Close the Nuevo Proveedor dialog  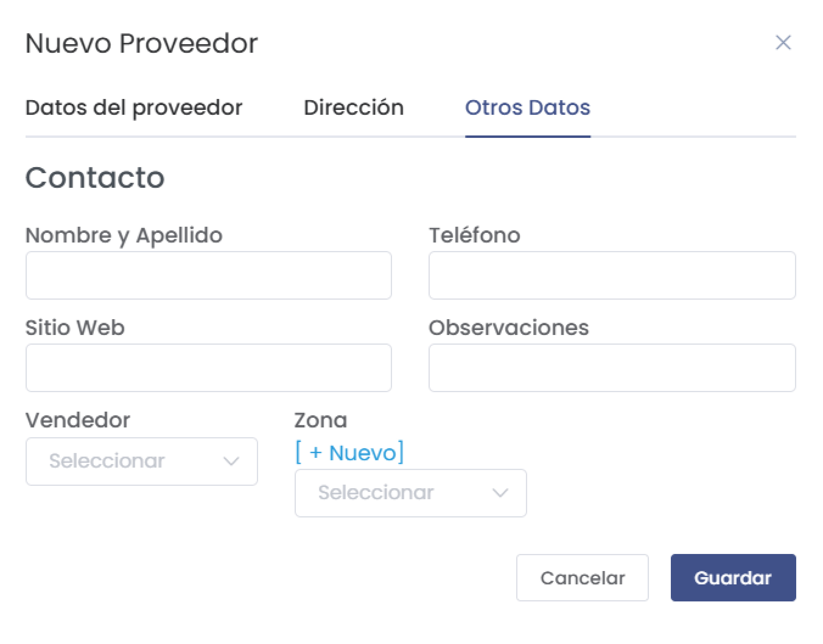pos(783,43)
